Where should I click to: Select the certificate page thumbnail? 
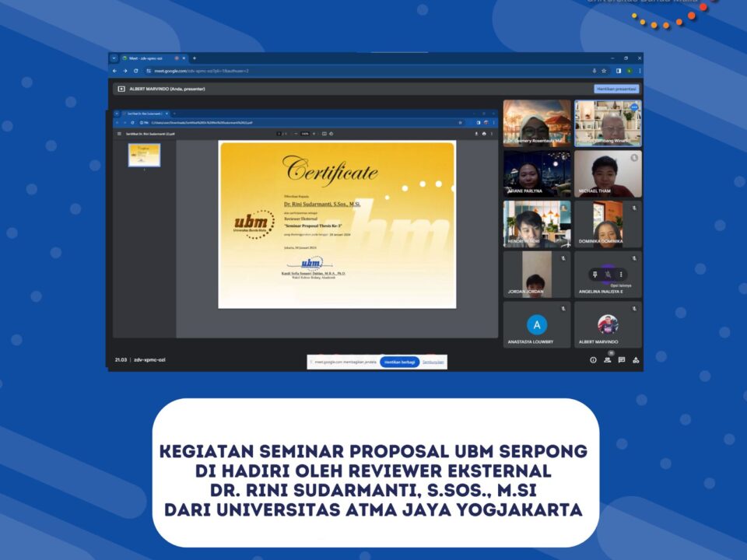tap(145, 156)
